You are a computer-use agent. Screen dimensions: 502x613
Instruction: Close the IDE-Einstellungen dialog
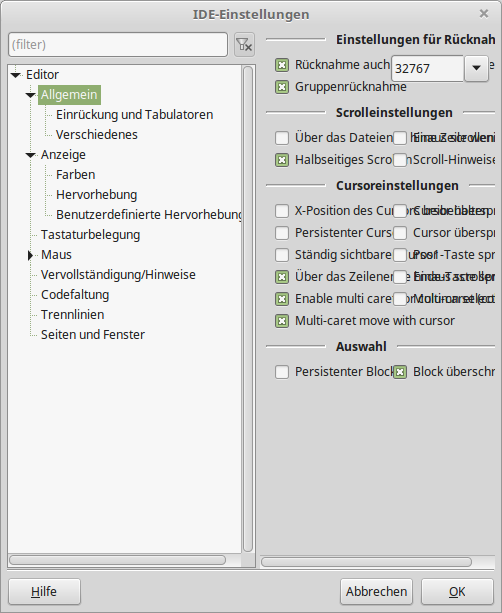(x=484, y=14)
